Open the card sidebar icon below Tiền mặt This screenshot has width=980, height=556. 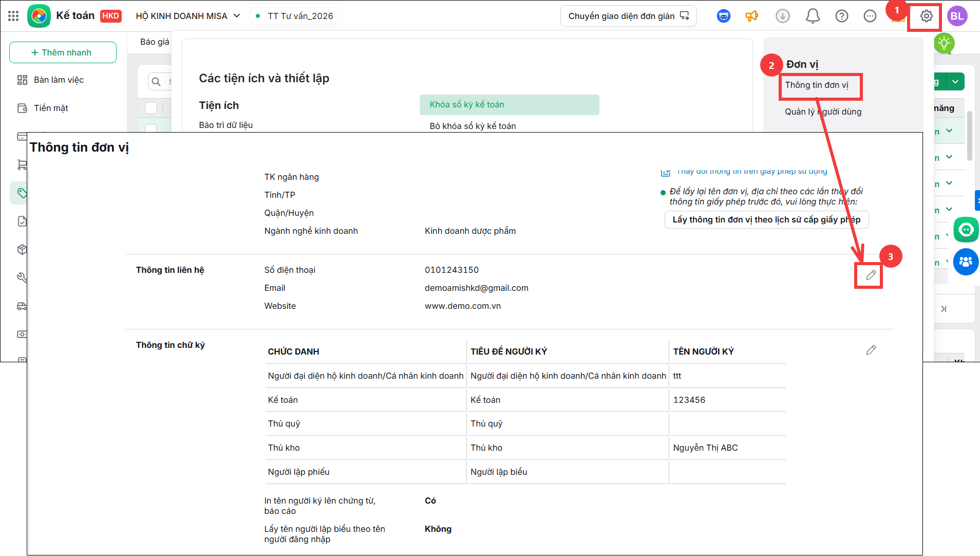22,136
